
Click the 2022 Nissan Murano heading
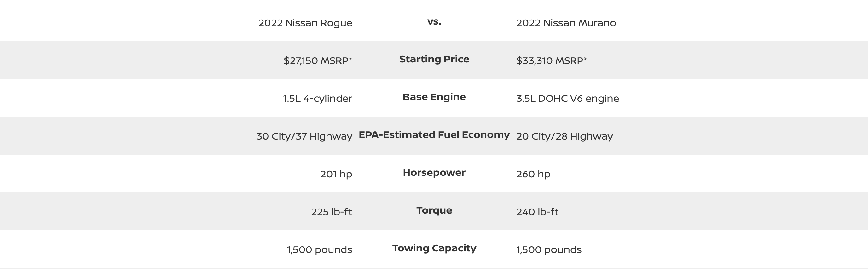pos(566,23)
